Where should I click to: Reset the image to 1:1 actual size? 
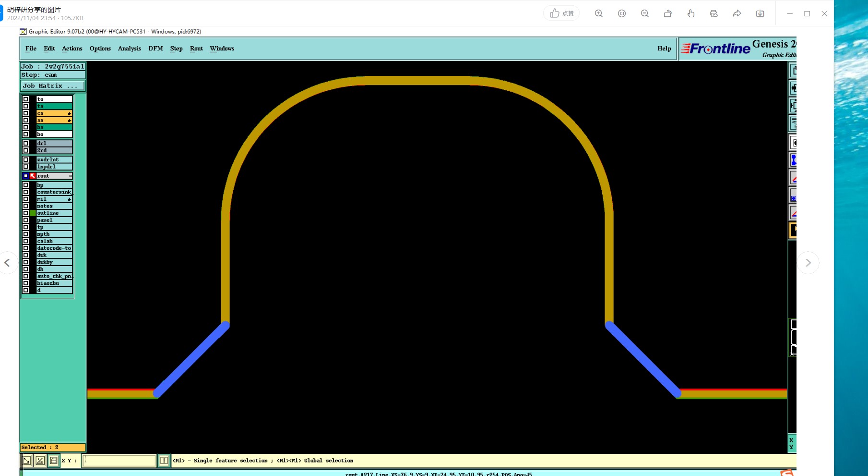point(622,13)
